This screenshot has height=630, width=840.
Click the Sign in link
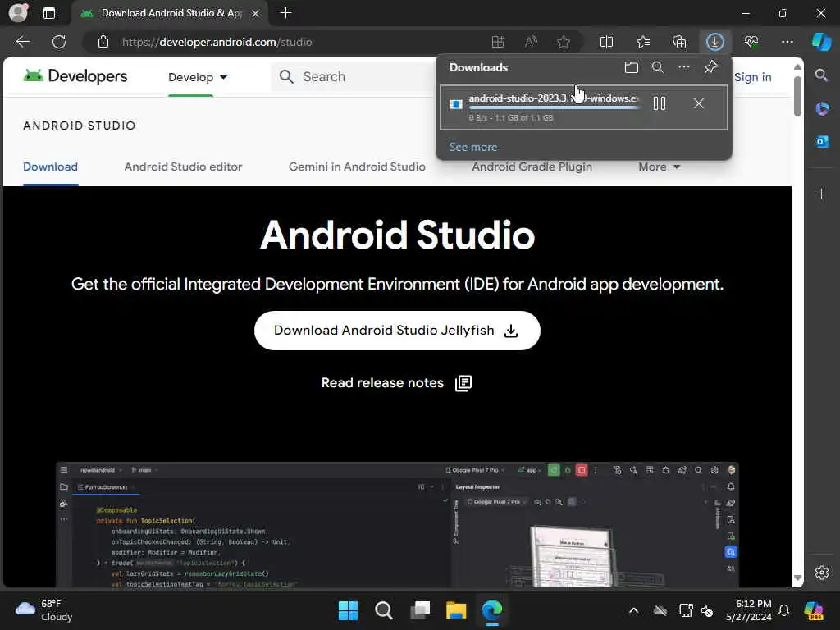[x=753, y=77]
